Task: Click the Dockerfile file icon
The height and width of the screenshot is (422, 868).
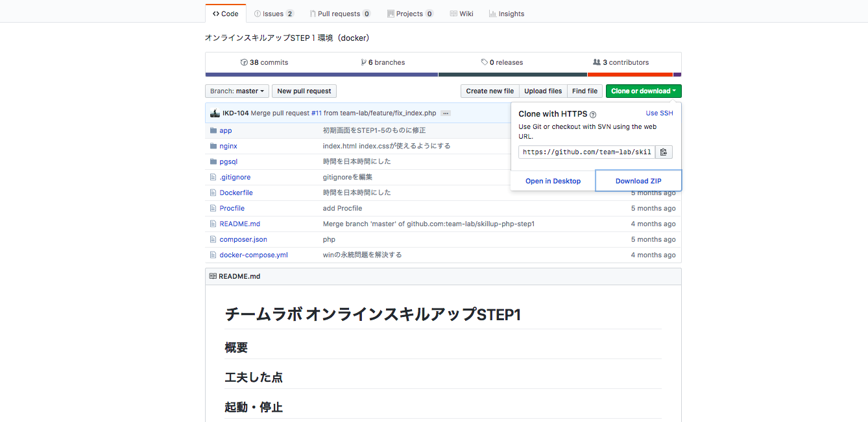Action: point(213,193)
